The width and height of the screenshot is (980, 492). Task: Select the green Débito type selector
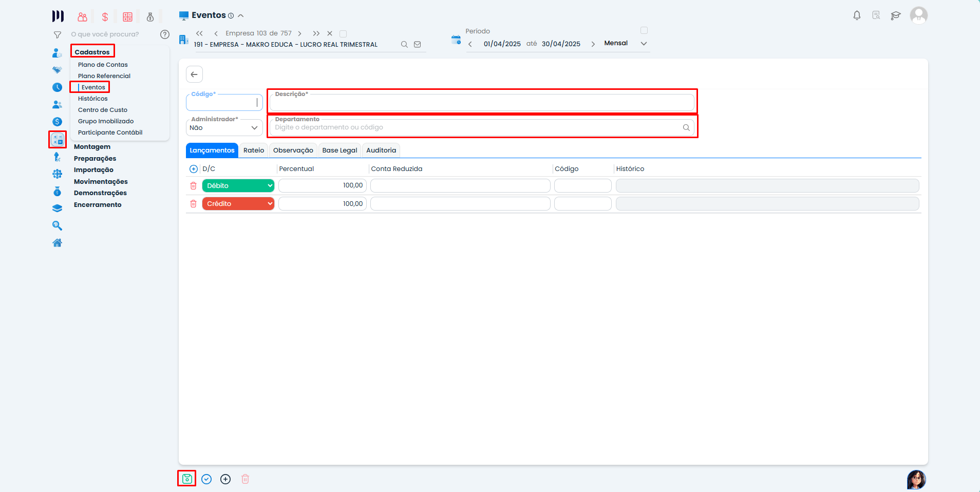(x=238, y=186)
